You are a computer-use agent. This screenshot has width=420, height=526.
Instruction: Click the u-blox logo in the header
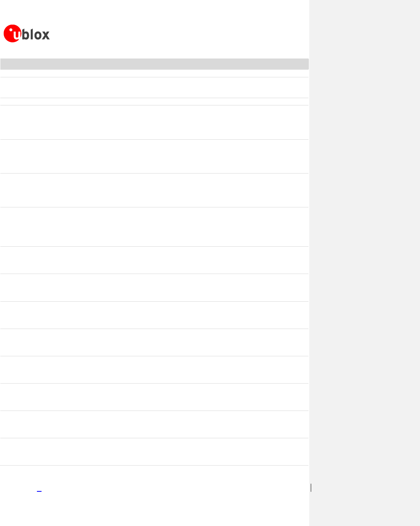[x=27, y=33]
